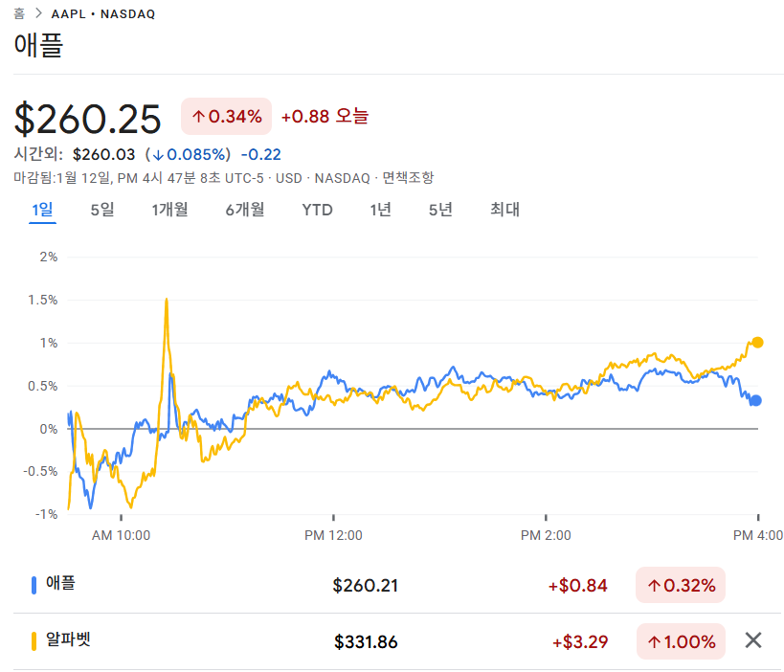Image resolution: width=784 pixels, height=672 pixels.
Task: Click the yellow 알파벳 legend color marker
Action: click(x=34, y=641)
